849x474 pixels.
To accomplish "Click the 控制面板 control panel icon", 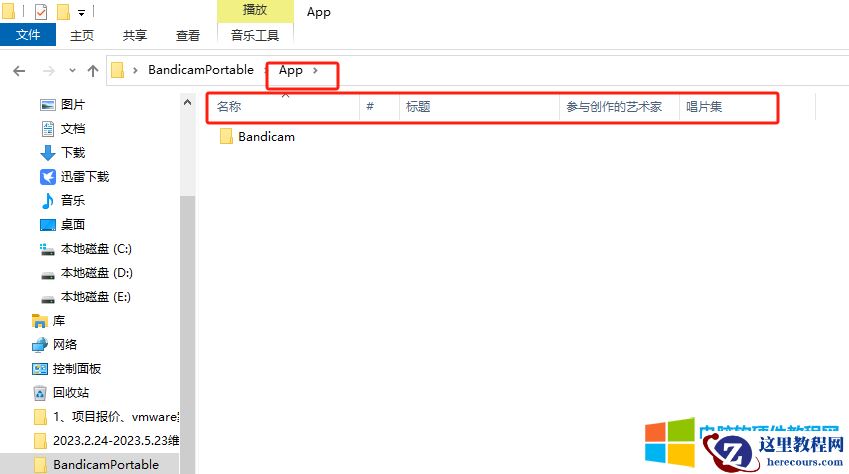I will (40, 369).
